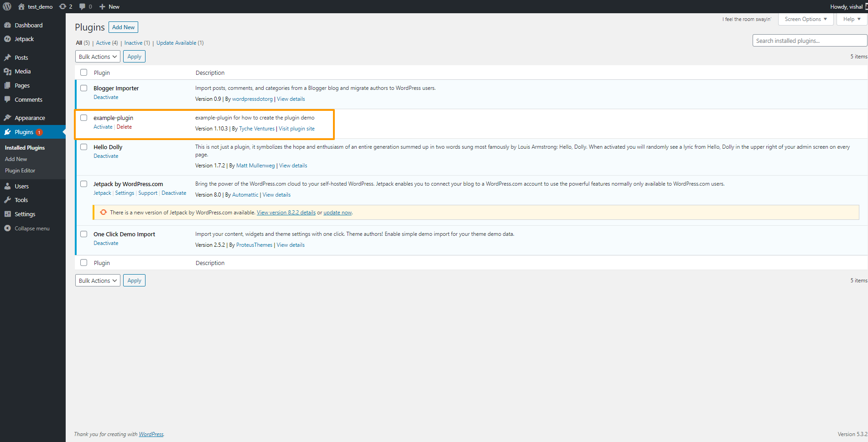Click the plugin update count badge

39,132
